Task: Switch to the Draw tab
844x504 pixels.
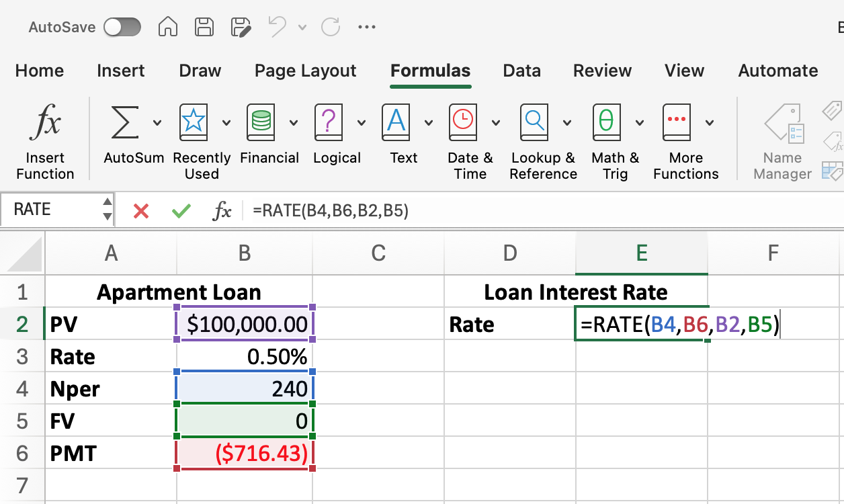Action: [200, 71]
